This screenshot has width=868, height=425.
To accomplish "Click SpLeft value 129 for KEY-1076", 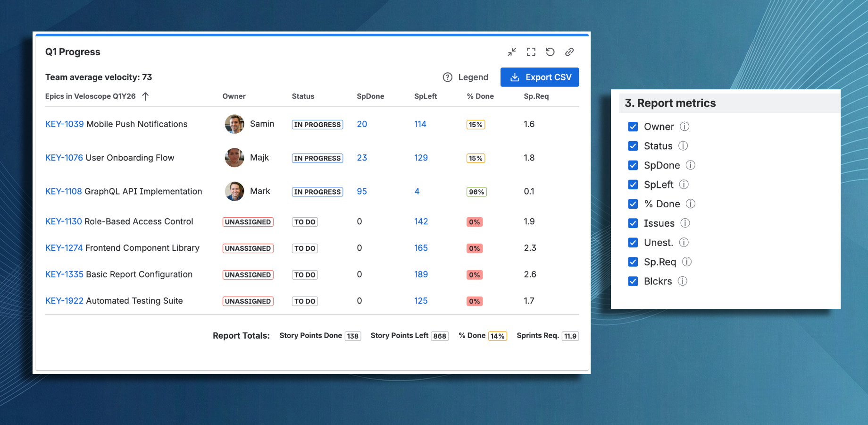I will [x=421, y=158].
